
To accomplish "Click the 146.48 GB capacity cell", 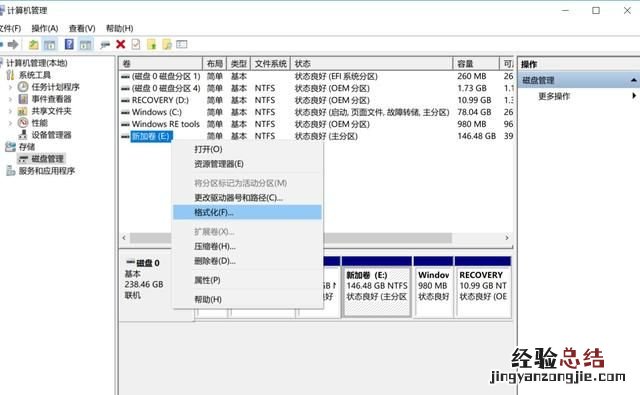I will (476, 136).
